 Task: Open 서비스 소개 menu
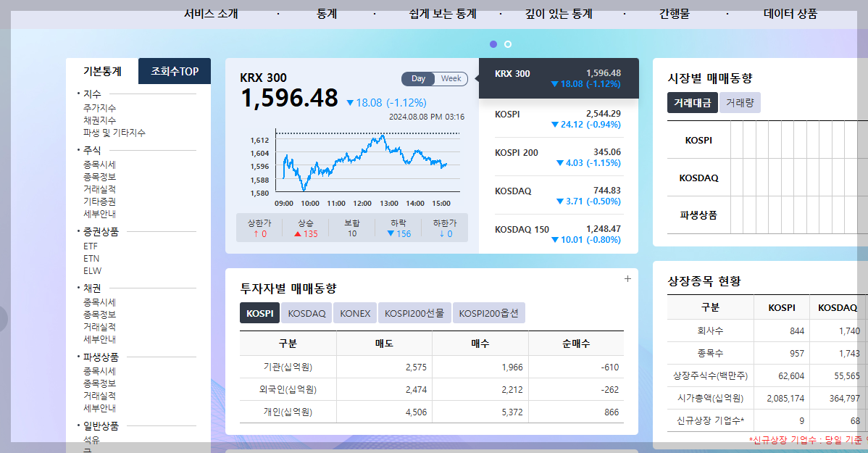pyautogui.click(x=211, y=14)
